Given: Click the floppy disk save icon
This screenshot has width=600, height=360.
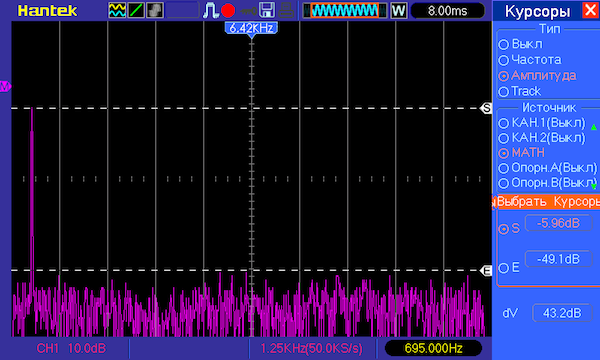Looking at the screenshot, I should tap(267, 10).
